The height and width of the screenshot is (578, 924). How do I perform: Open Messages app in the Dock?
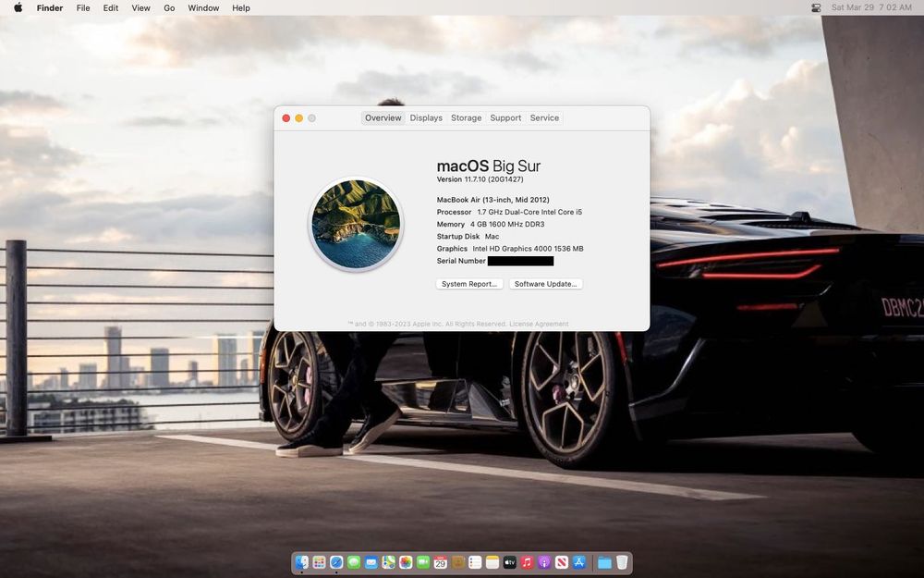pyautogui.click(x=354, y=562)
